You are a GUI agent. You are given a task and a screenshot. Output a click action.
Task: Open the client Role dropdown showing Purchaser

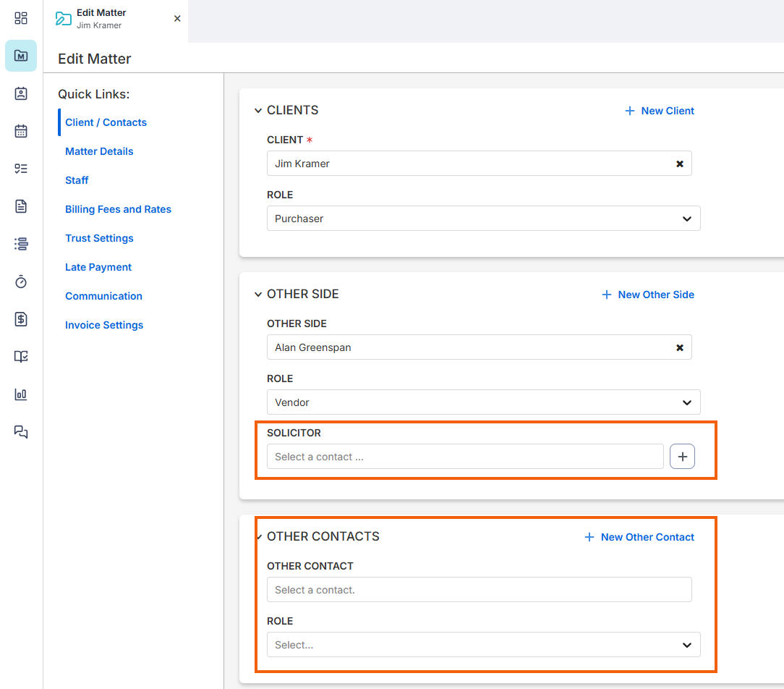(x=484, y=218)
